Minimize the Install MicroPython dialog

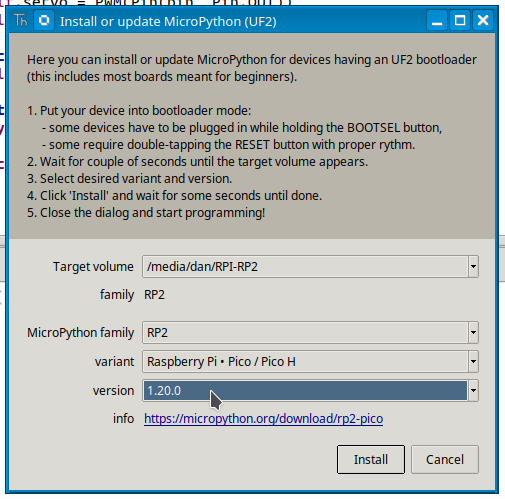click(x=437, y=21)
